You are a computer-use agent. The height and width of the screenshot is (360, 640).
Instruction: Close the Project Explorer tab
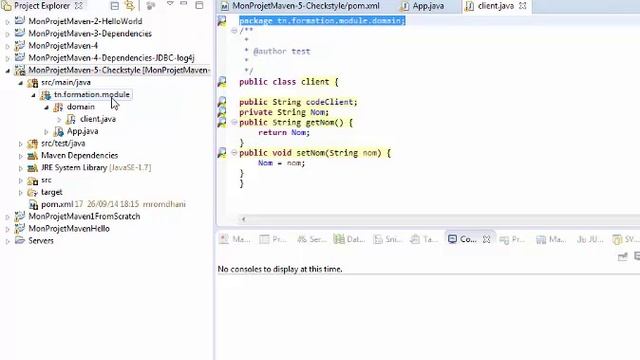(x=79, y=6)
